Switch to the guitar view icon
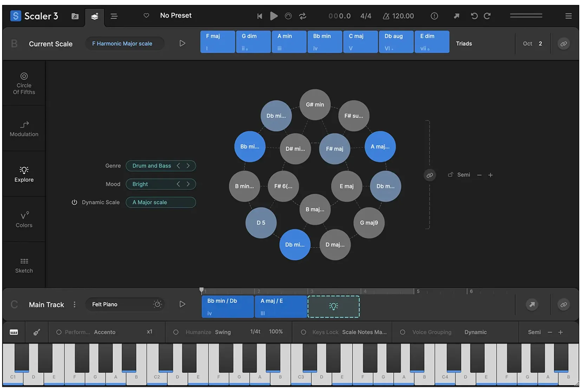Image resolution: width=581 pixels, height=392 pixels. 37,332
